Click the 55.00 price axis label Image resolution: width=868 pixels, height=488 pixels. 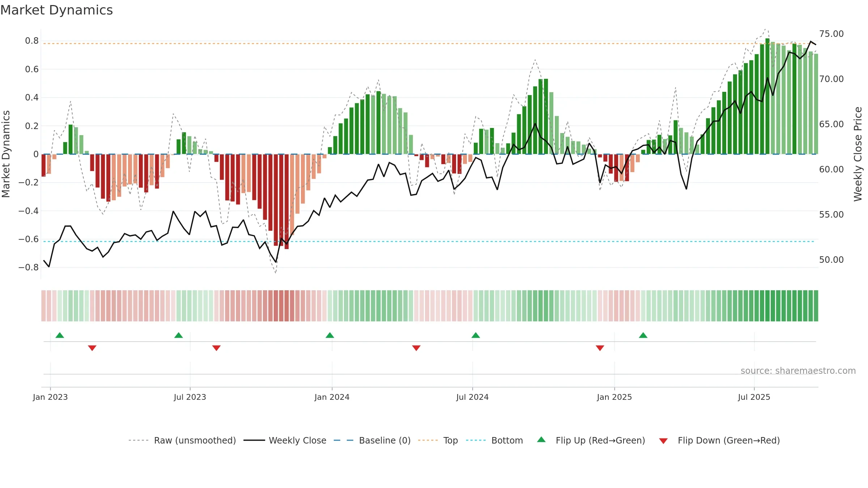(x=831, y=215)
